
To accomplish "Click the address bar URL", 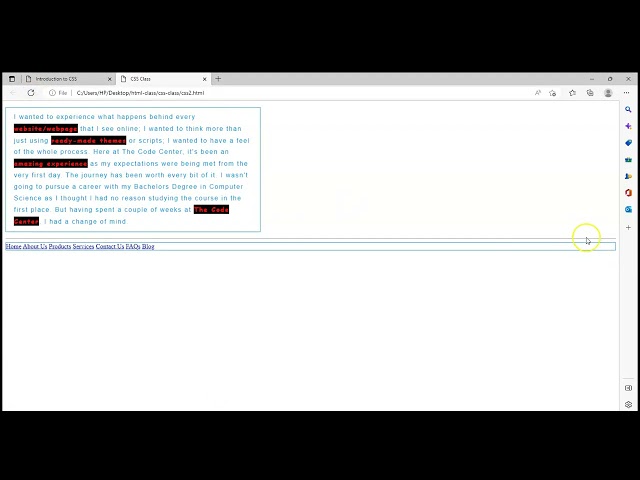I will [140, 93].
